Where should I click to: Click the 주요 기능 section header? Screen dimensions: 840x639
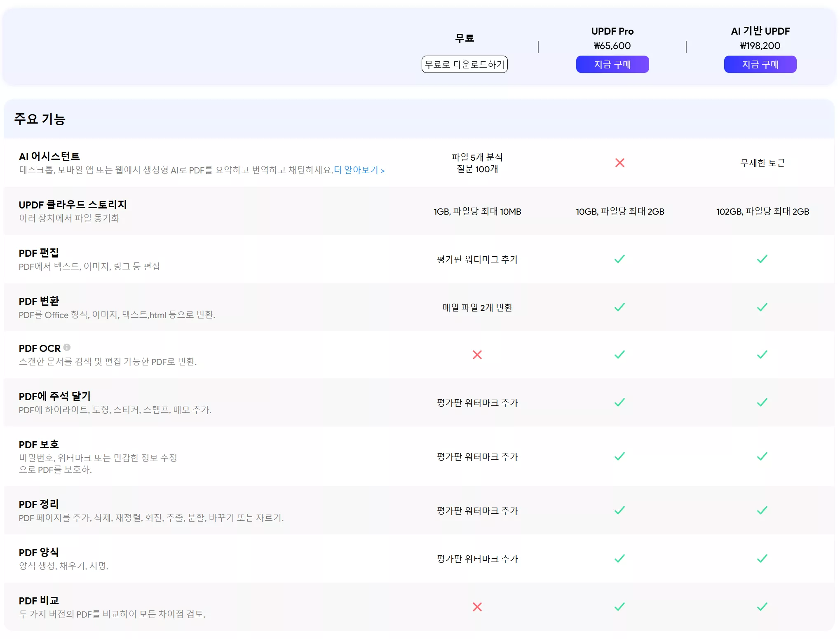point(40,119)
